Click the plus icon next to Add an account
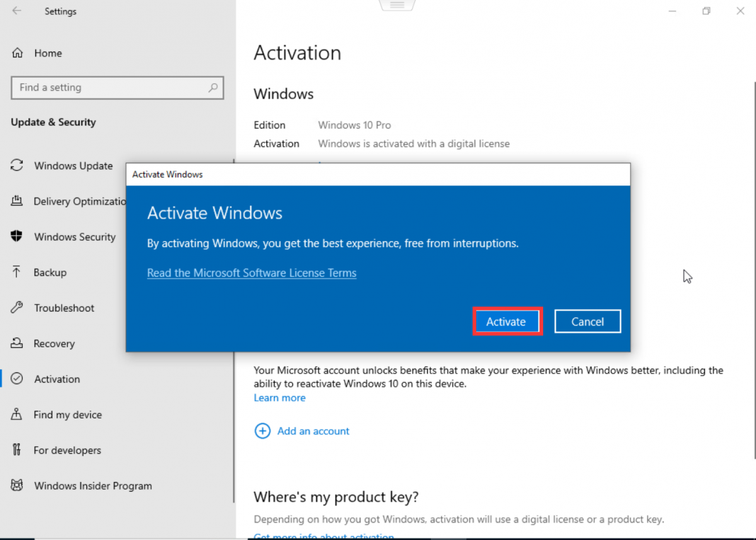756x540 pixels. click(261, 431)
